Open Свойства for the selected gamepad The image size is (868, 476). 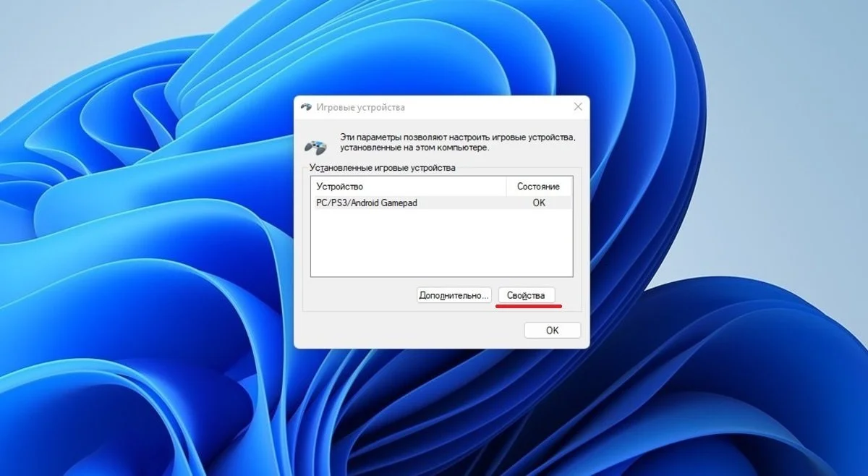click(x=527, y=295)
